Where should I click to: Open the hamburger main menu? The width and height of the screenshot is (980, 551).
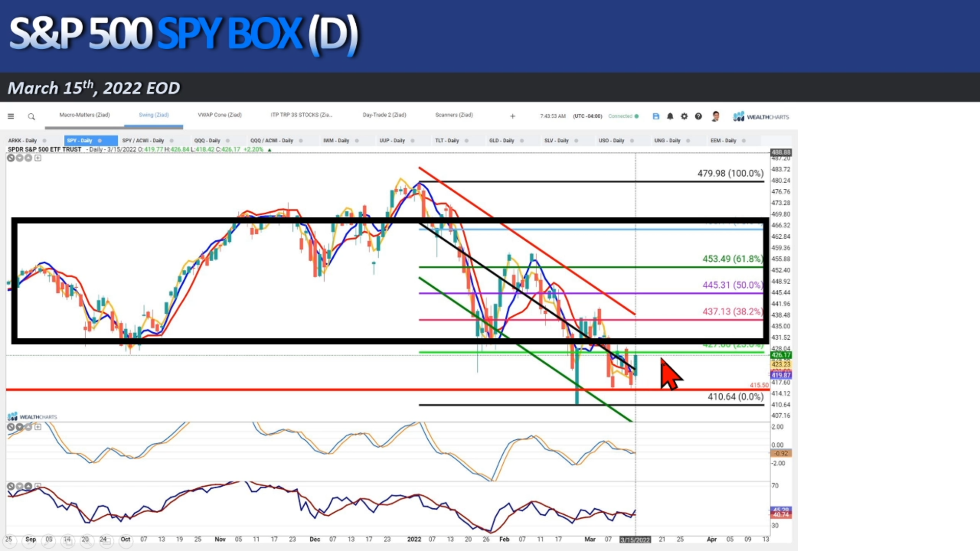[11, 116]
